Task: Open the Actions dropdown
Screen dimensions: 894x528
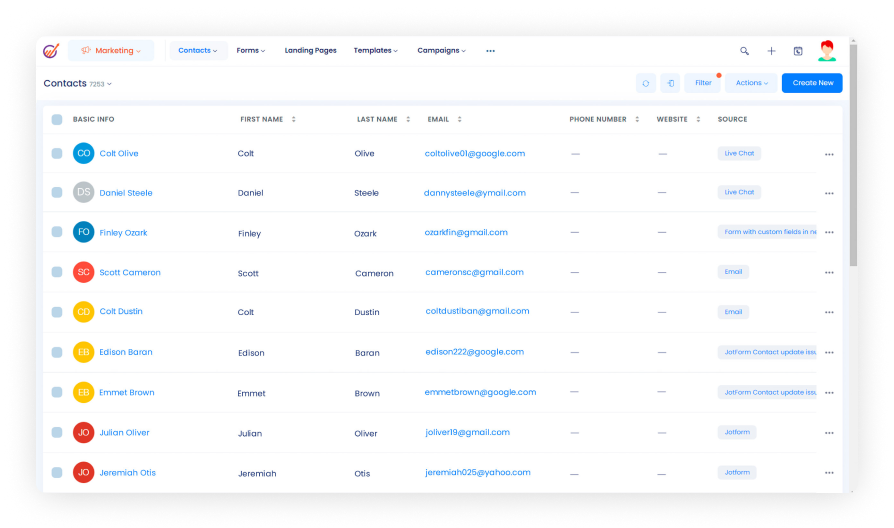Action: coord(751,83)
